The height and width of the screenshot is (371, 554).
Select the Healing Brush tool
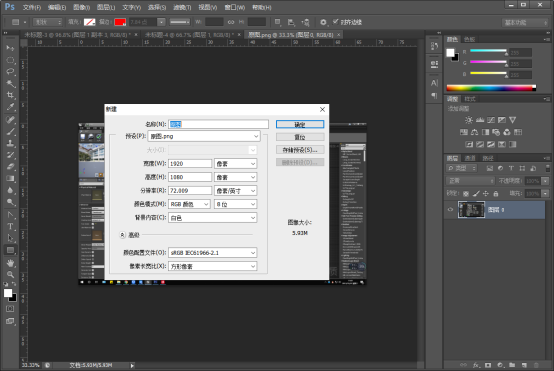(10, 120)
